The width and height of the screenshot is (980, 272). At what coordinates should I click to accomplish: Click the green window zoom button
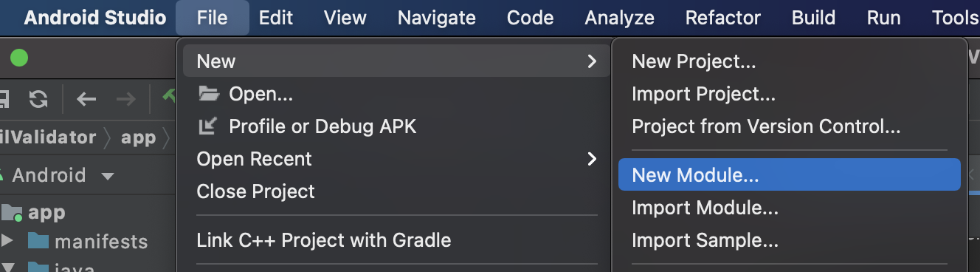click(x=19, y=58)
